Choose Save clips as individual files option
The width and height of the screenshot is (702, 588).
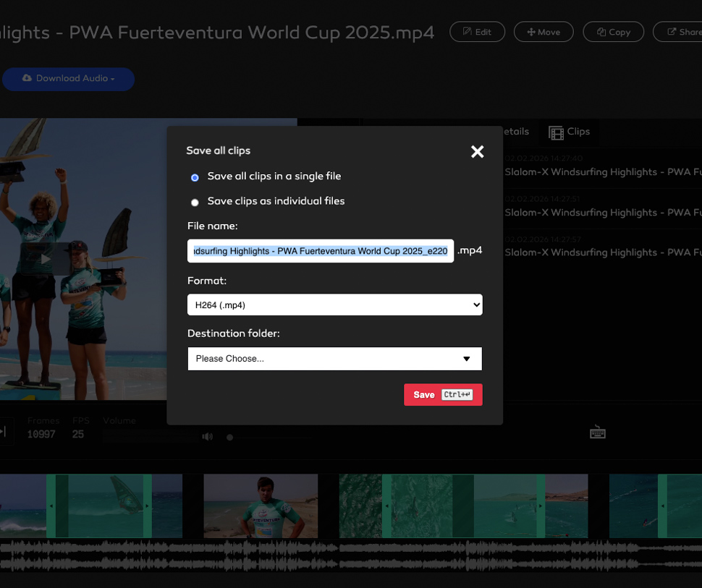coord(195,203)
